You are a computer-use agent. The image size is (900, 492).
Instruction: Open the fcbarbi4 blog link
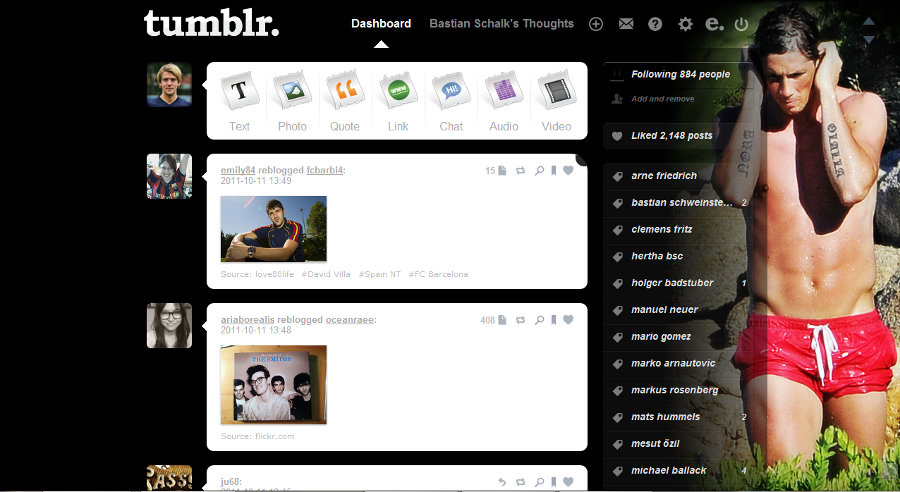(325, 170)
